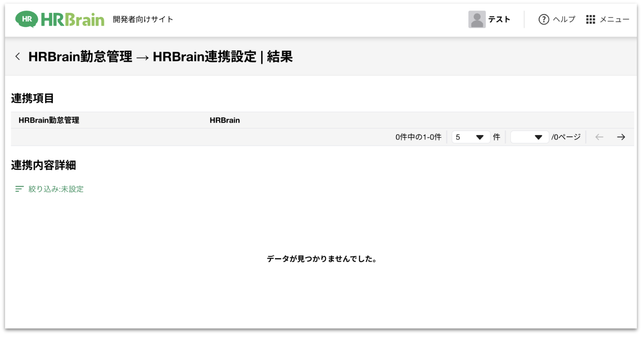Screen dimensions: 644x337
Task: Go to the next page arrow
Action: point(621,137)
